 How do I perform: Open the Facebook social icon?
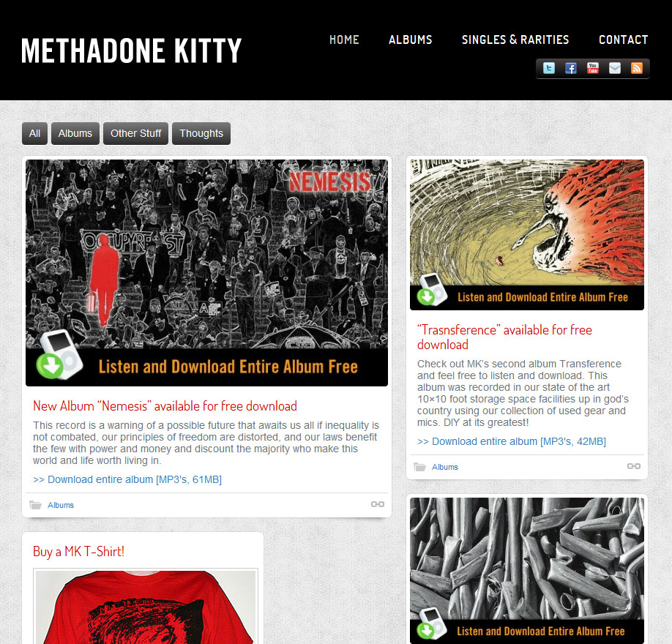(570, 68)
